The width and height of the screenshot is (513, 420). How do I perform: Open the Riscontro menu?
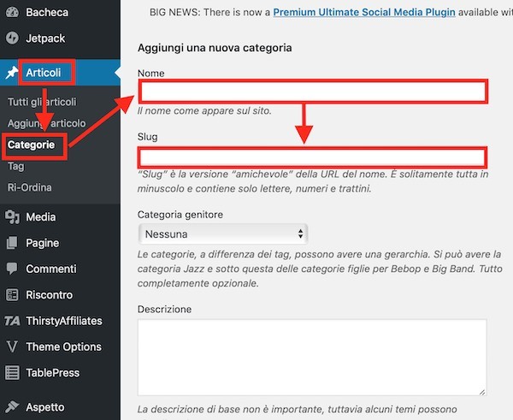click(50, 294)
